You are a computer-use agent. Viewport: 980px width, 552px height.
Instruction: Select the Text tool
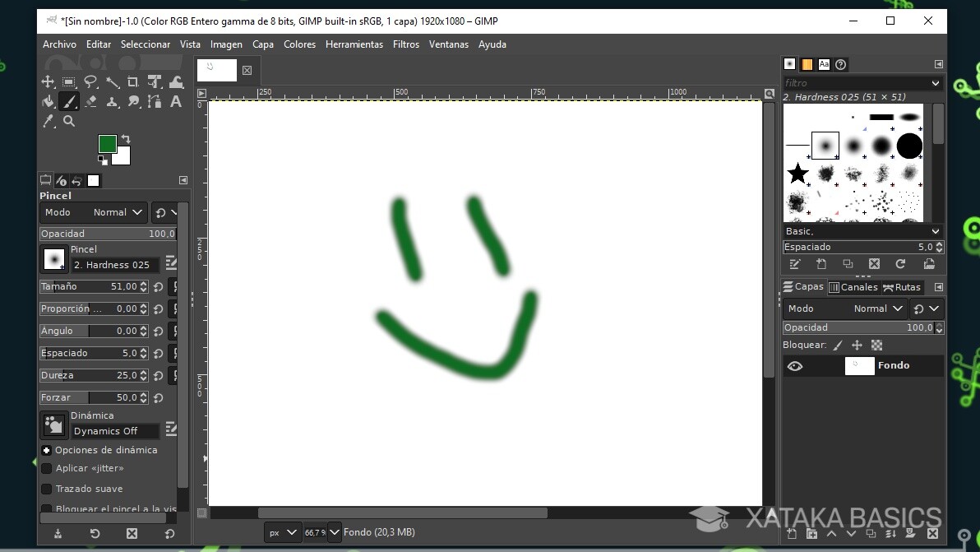click(x=175, y=102)
